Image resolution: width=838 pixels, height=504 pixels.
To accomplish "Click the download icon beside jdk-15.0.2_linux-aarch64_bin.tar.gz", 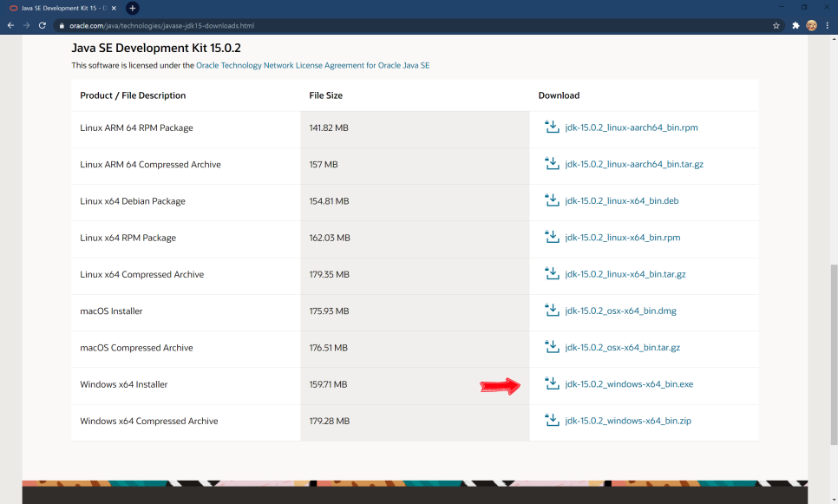I will [x=552, y=164].
